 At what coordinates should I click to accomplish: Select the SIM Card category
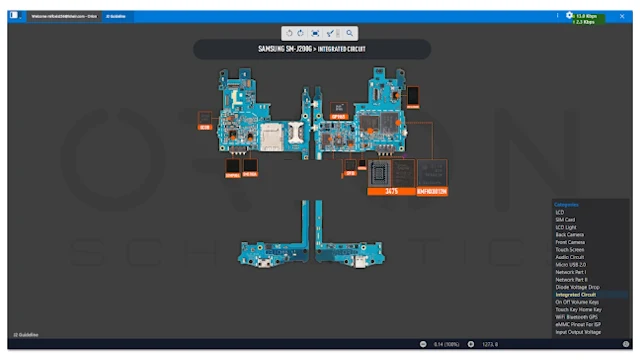point(565,220)
